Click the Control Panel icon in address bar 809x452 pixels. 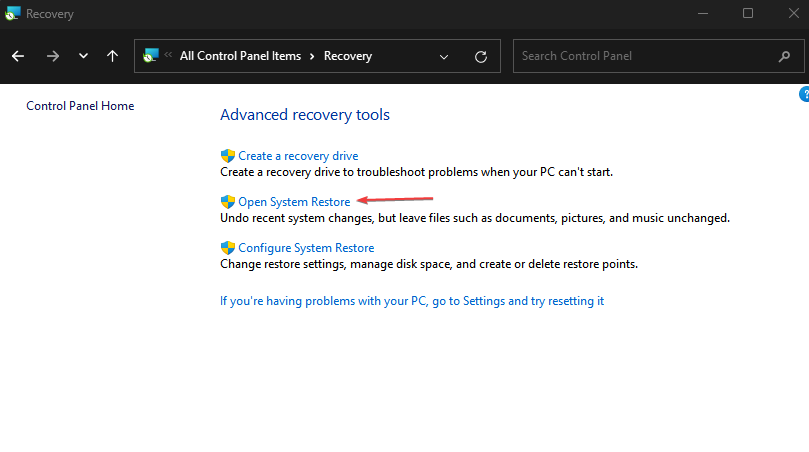151,56
